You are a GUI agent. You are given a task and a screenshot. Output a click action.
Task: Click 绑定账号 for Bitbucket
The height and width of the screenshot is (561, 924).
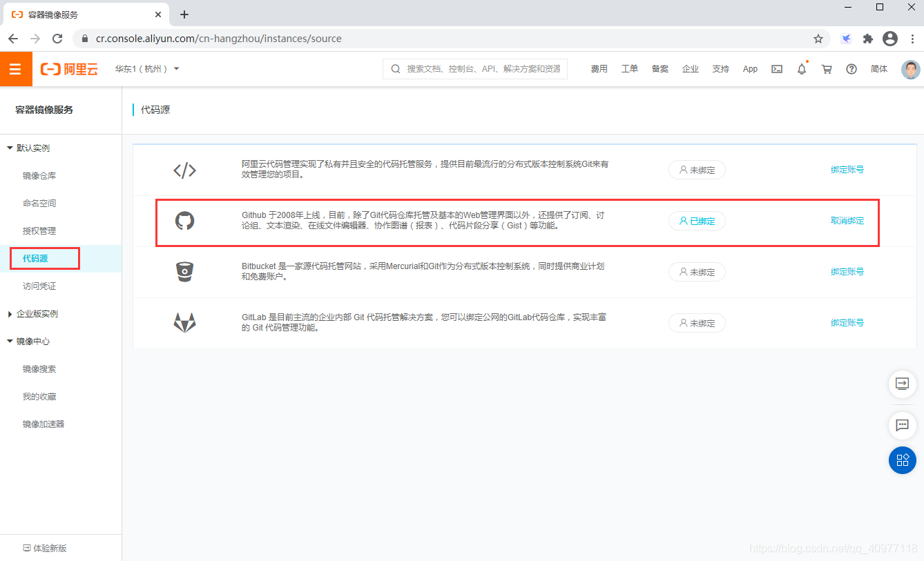[x=847, y=272]
